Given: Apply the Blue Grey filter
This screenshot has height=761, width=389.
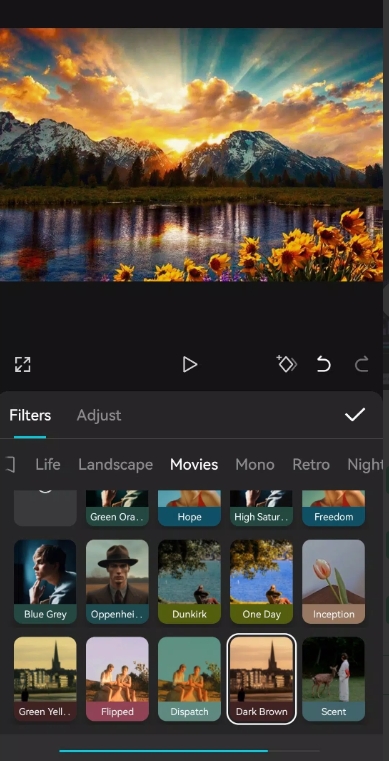Looking at the screenshot, I should tap(45, 581).
